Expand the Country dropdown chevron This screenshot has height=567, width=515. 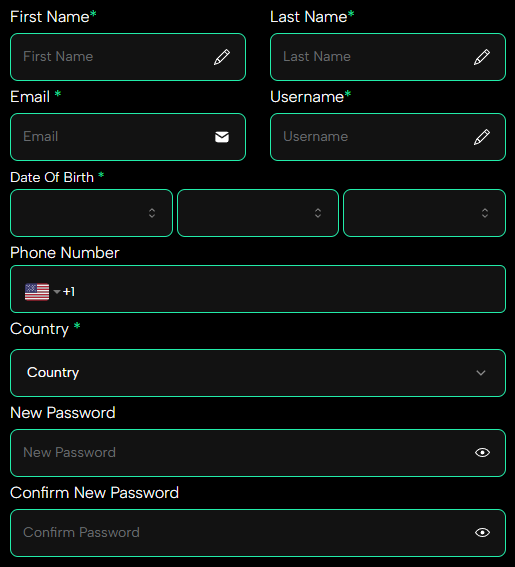point(481,373)
